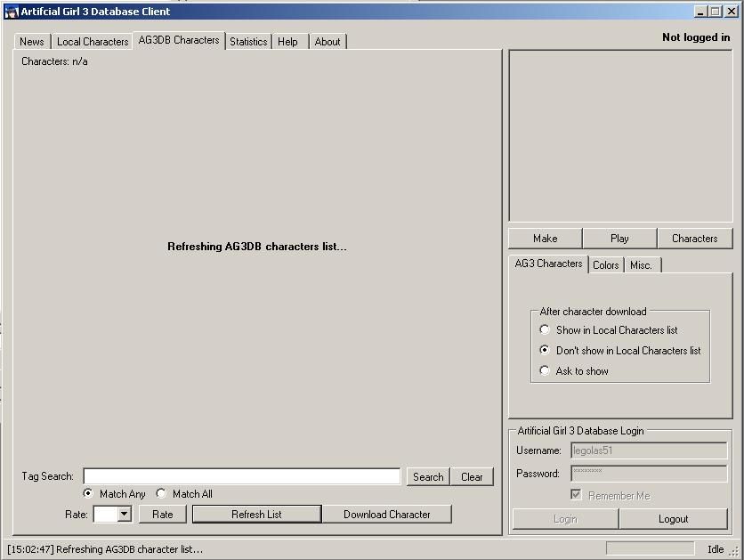Open the Rate dropdown
This screenshot has width=744, height=560.
click(x=125, y=514)
